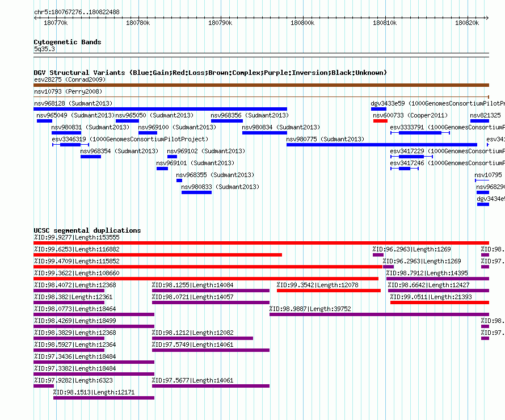The height and width of the screenshot is (420, 505).
Task: Click the %ID:98.5927|Length:12364 label
Action: [75, 345]
